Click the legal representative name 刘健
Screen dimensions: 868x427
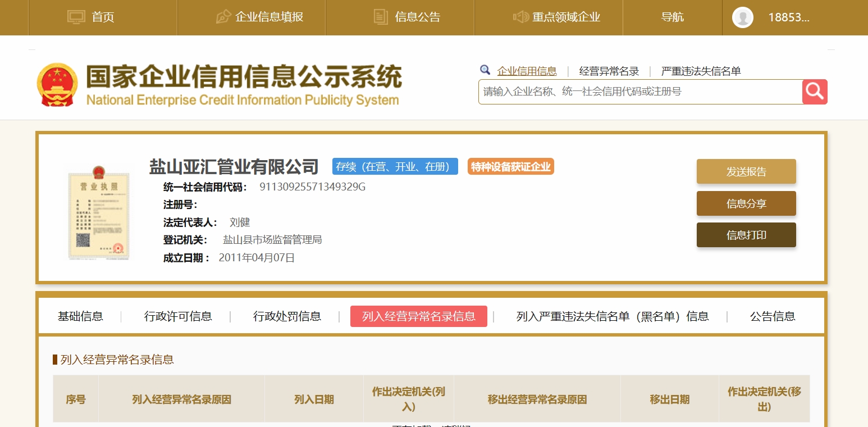point(240,222)
